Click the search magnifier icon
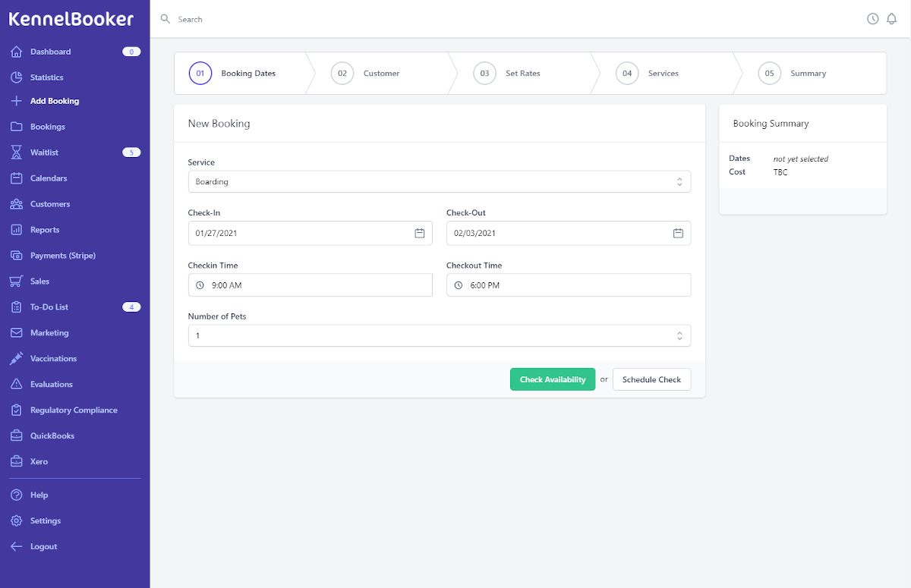The width and height of the screenshot is (911, 588). pos(165,19)
